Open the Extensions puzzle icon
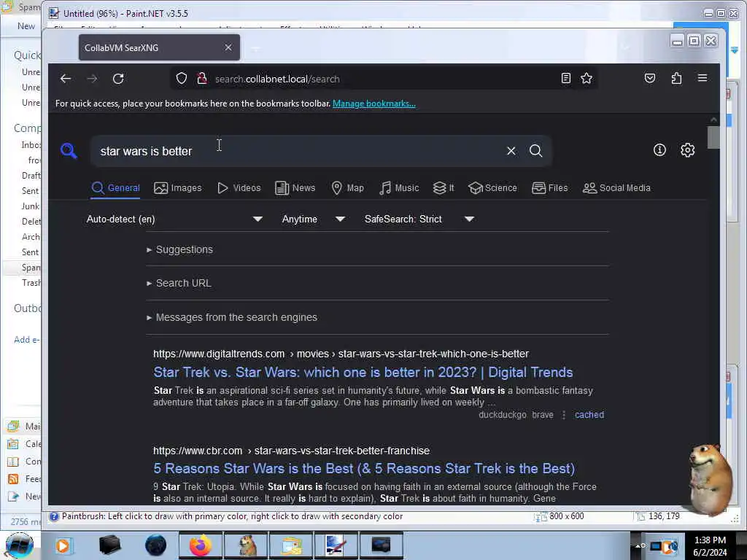This screenshot has height=560, width=747. click(x=676, y=78)
